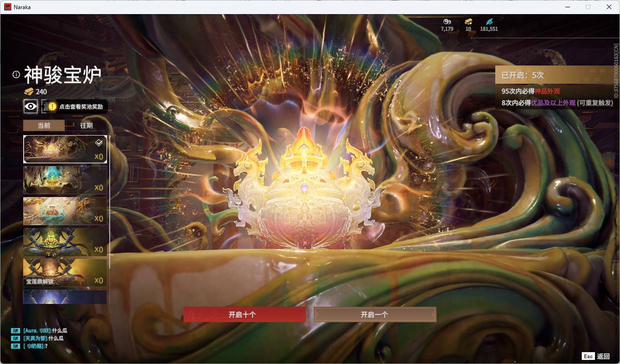Click the chat icon beside 天真为智

click(15, 339)
